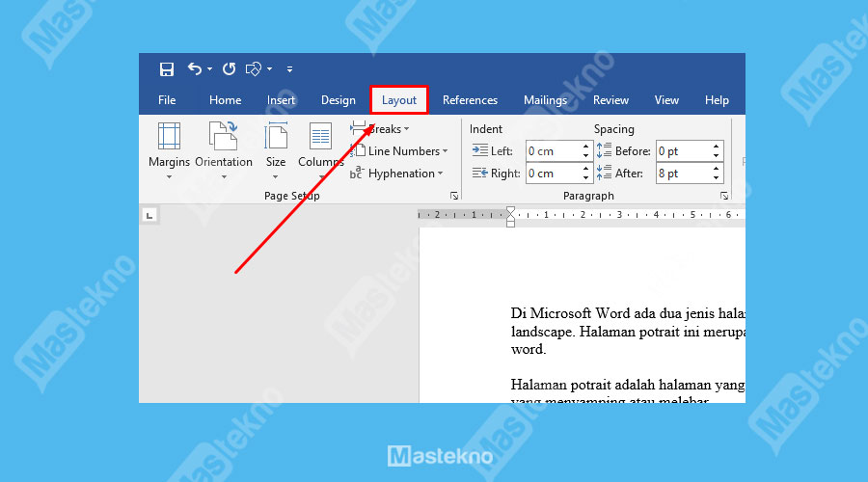
Task: Choose page Orientation
Action: pyautogui.click(x=224, y=151)
